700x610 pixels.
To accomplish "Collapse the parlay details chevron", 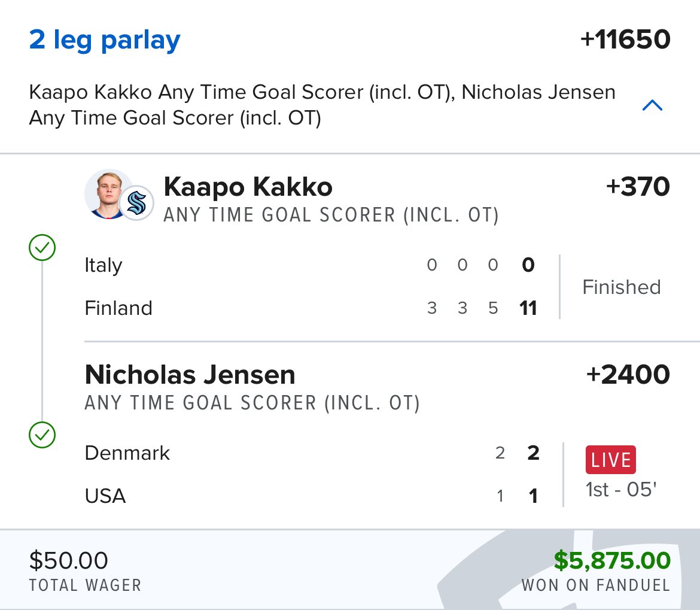I will coord(652,106).
